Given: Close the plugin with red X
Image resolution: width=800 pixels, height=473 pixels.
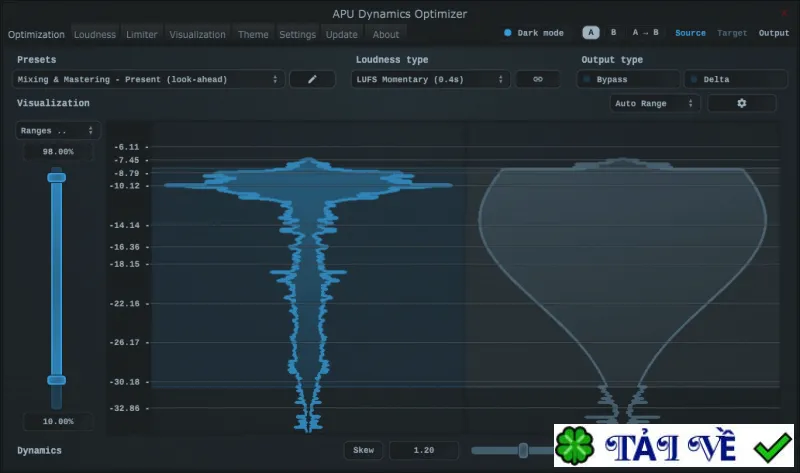Looking at the screenshot, I should point(784,13).
